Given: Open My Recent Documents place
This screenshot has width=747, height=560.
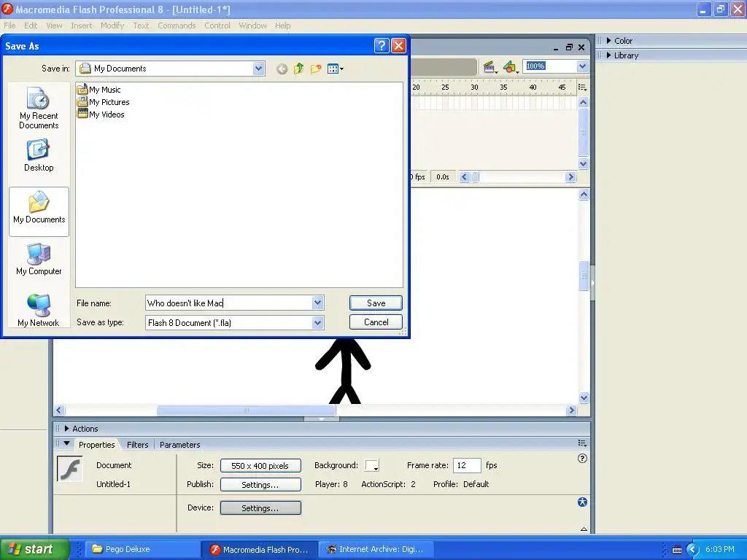Looking at the screenshot, I should (x=39, y=108).
